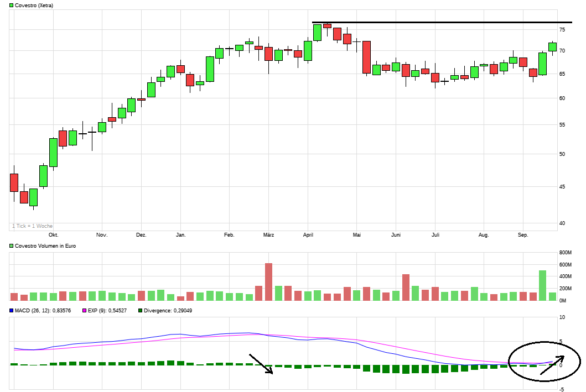Click the 0M volume axis value
This screenshot has width=586, height=392.
(x=563, y=300)
